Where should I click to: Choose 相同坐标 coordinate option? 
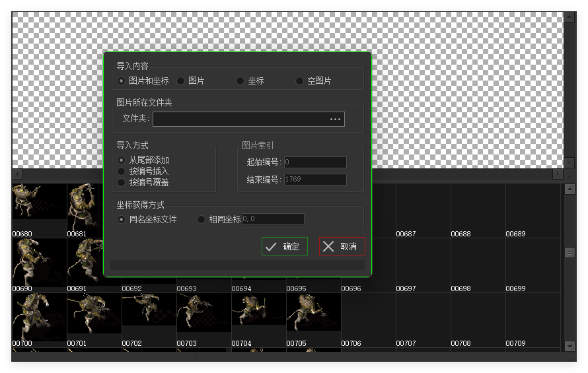pyautogui.click(x=219, y=219)
